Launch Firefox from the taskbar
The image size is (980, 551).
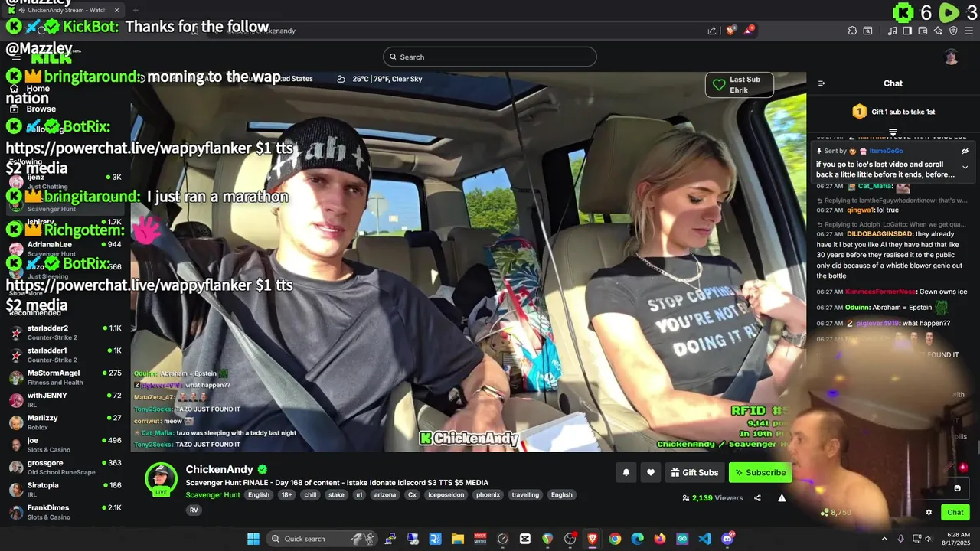[660, 539]
